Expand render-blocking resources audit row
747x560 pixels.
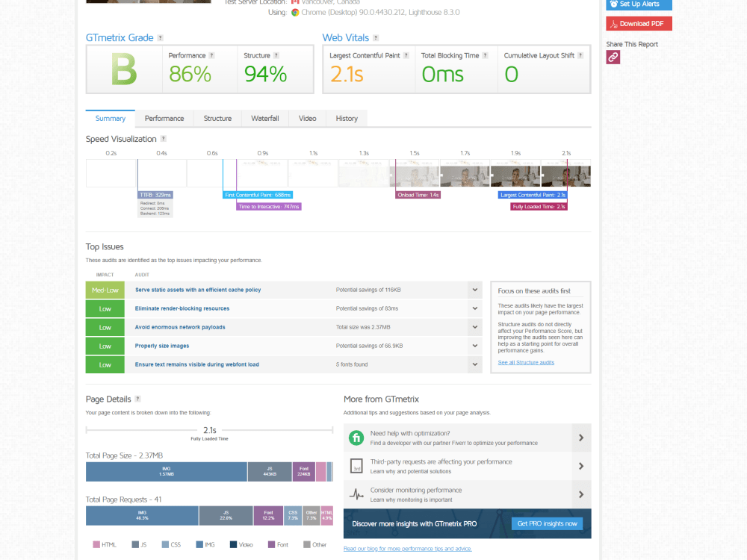474,308
